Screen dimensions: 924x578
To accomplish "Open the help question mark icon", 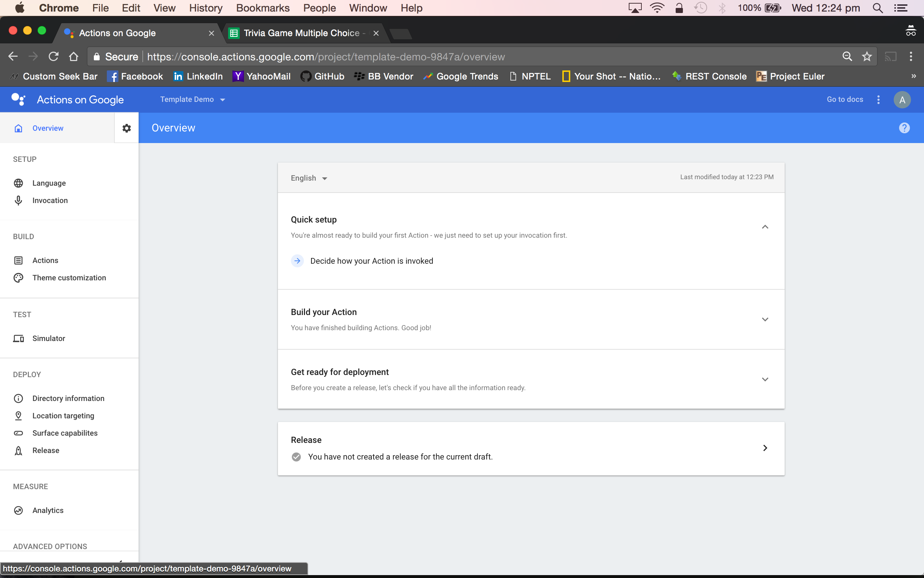I will pos(904,128).
